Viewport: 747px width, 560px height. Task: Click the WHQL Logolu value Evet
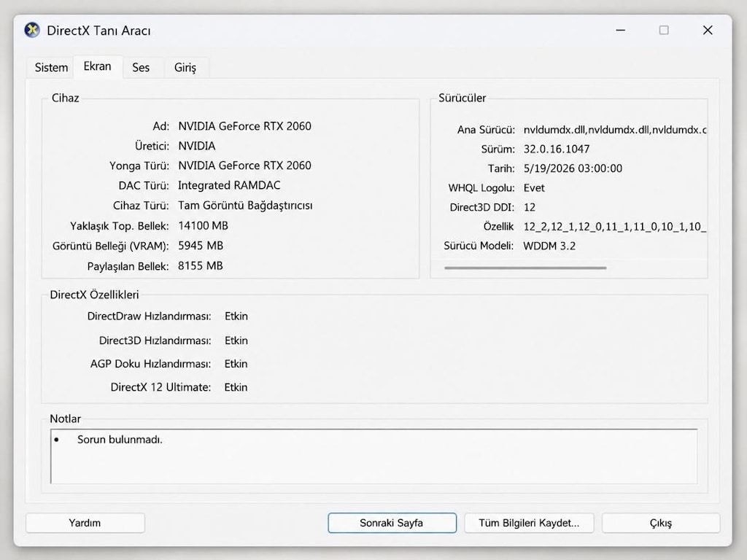click(x=534, y=187)
